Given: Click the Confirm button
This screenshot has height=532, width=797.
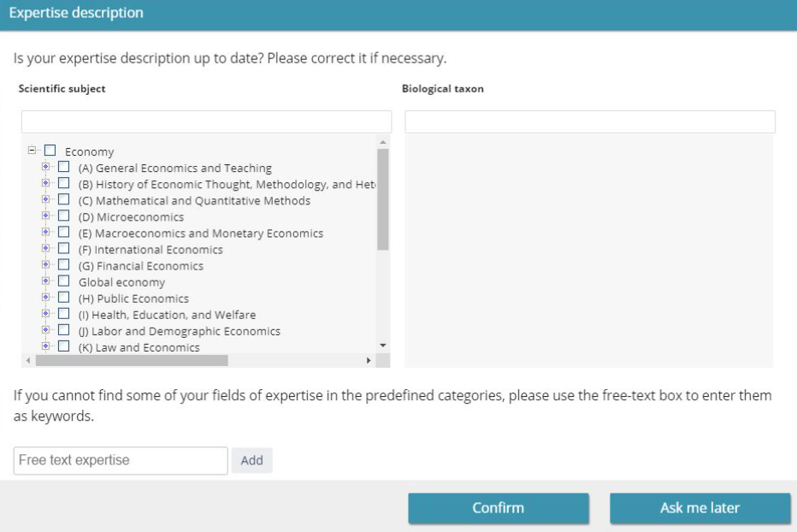Looking at the screenshot, I should click(498, 508).
